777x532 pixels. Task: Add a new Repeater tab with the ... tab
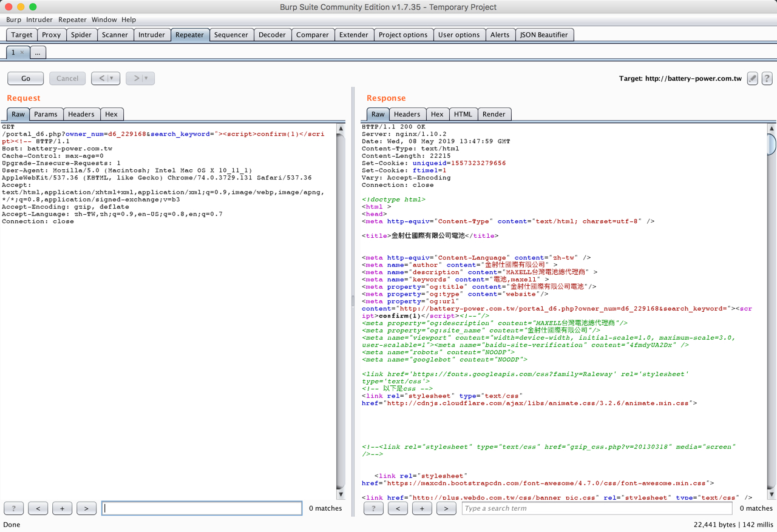38,53
